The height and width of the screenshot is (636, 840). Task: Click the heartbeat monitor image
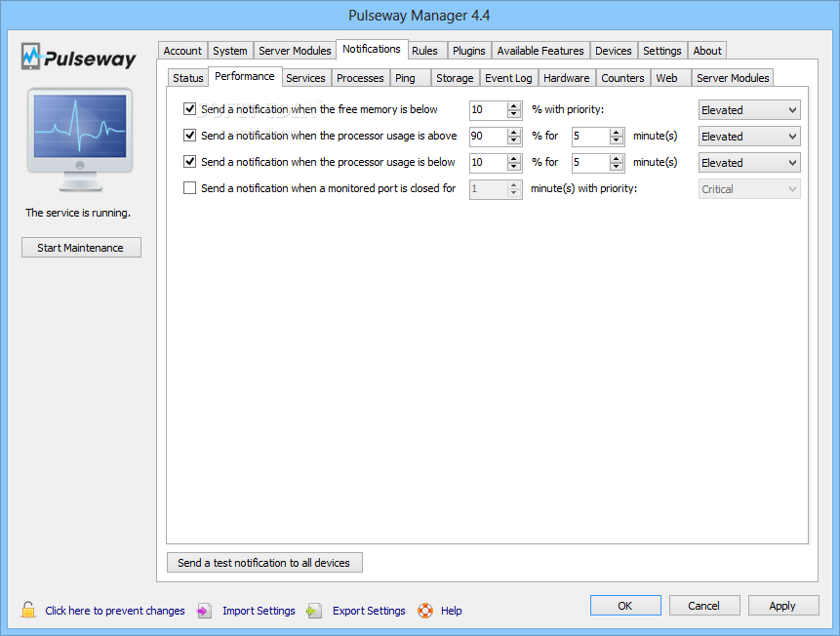(80, 139)
